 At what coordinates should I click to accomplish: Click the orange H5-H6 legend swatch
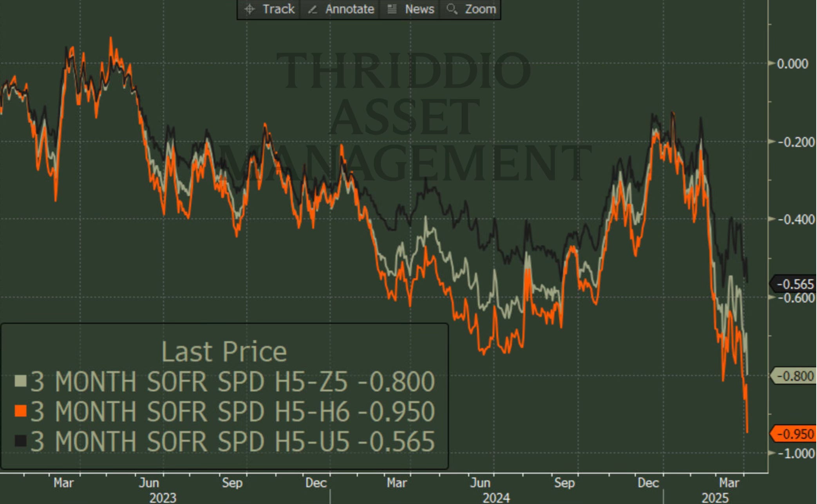click(20, 411)
